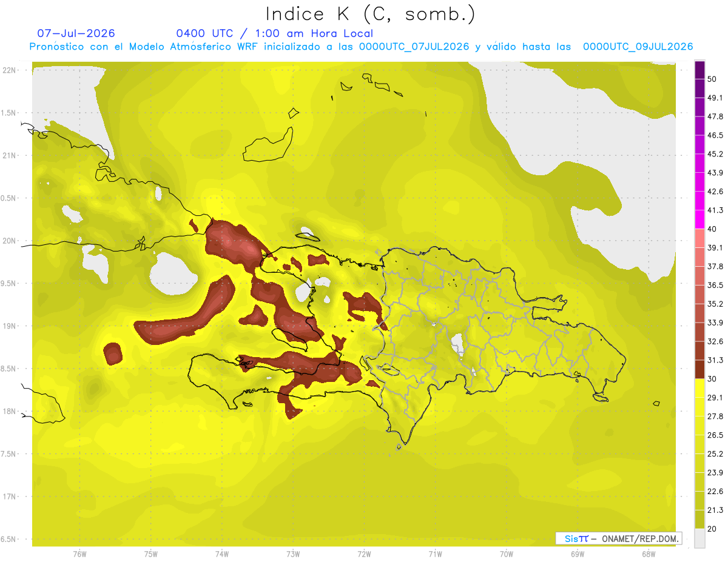Click the "39.1" color scale value
The width and height of the screenshot is (728, 562).
coord(715,247)
